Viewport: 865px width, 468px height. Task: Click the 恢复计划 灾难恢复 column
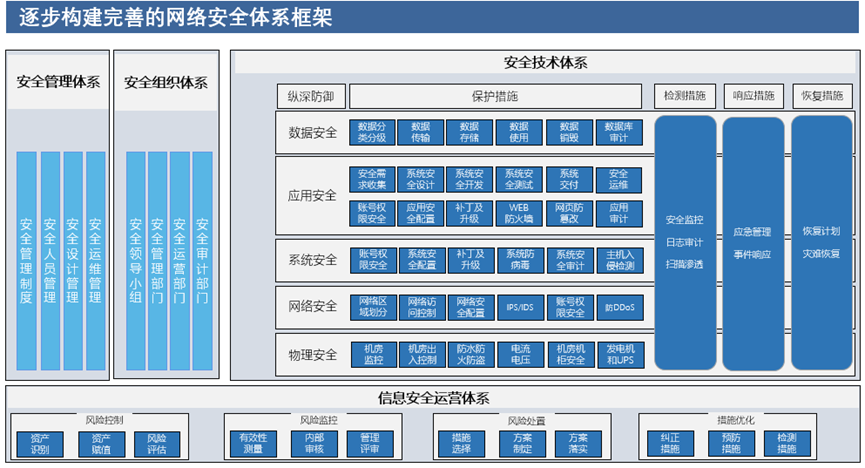coord(821,243)
